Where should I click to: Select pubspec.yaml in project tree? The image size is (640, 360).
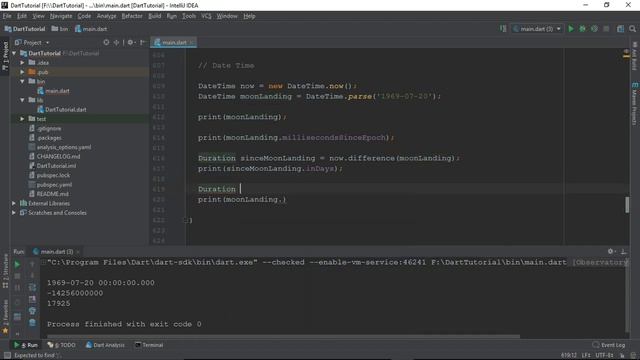click(x=54, y=184)
